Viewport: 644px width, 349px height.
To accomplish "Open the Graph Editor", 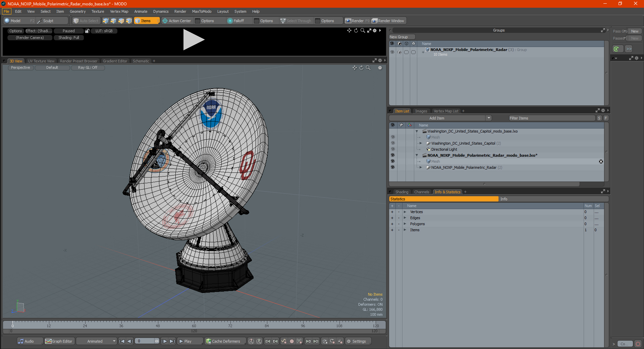I will pos(59,341).
